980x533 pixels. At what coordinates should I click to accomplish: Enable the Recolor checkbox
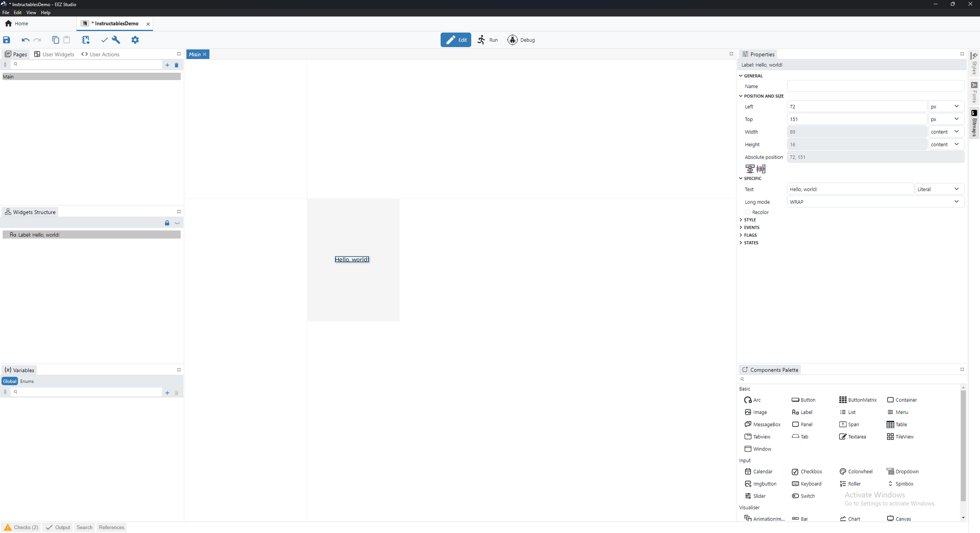tap(747, 212)
